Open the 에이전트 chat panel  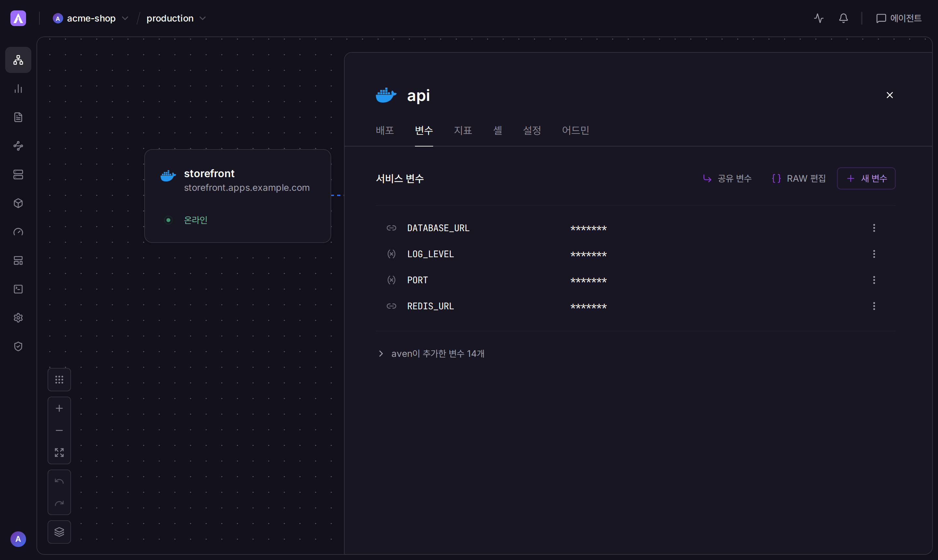point(898,18)
